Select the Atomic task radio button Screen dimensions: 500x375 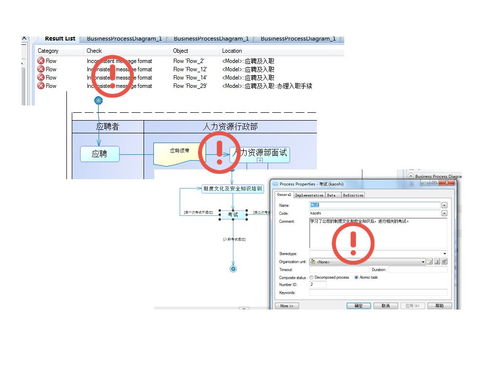click(356, 277)
